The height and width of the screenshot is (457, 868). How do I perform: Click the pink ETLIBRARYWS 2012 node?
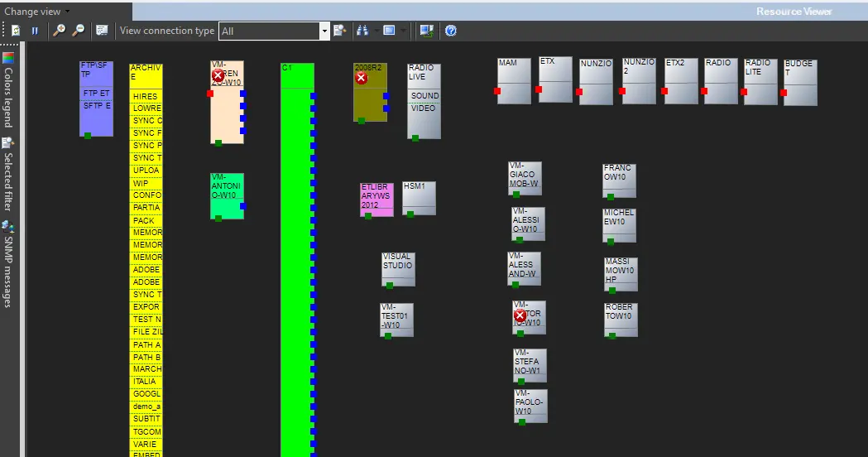[x=376, y=197]
